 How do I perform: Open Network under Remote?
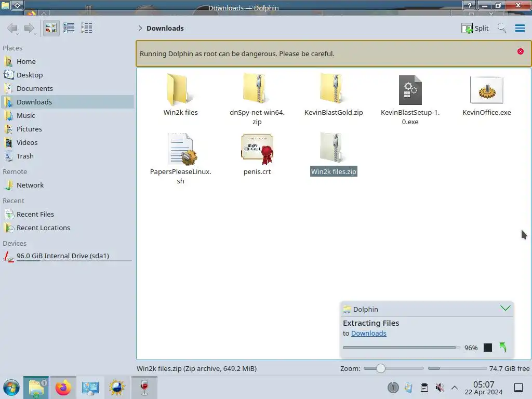pos(68,185)
